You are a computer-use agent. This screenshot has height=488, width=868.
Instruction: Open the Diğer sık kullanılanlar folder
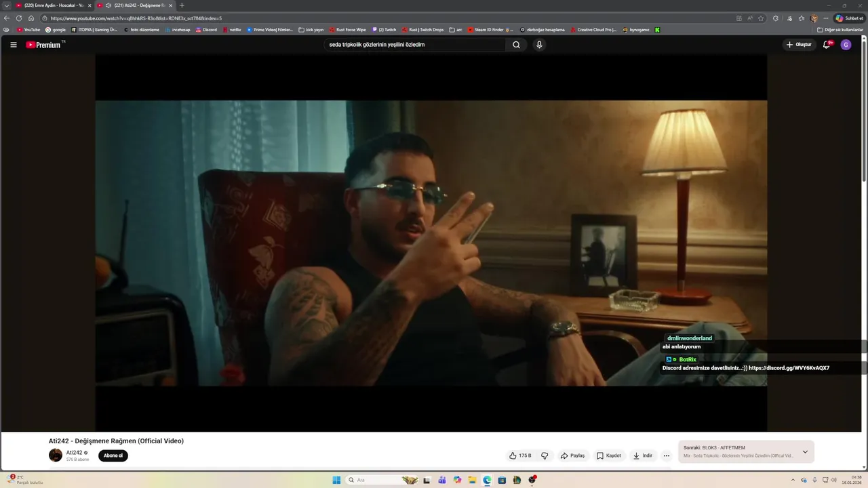(x=840, y=30)
